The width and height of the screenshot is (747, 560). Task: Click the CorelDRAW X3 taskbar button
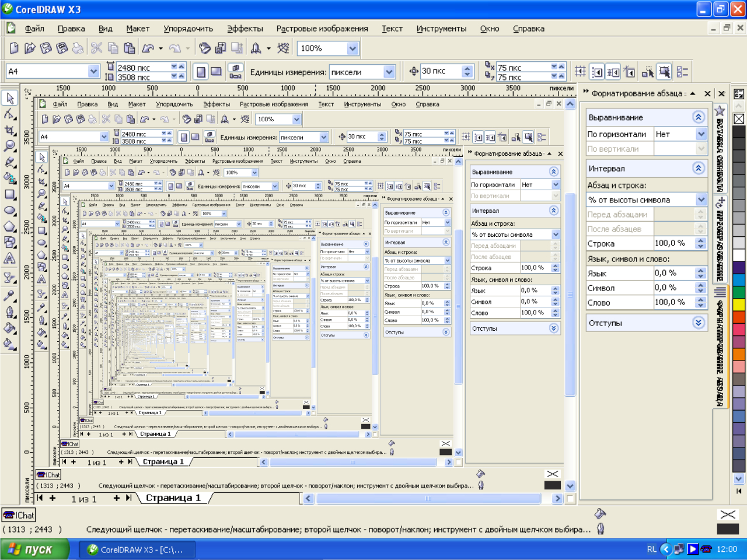138,549
